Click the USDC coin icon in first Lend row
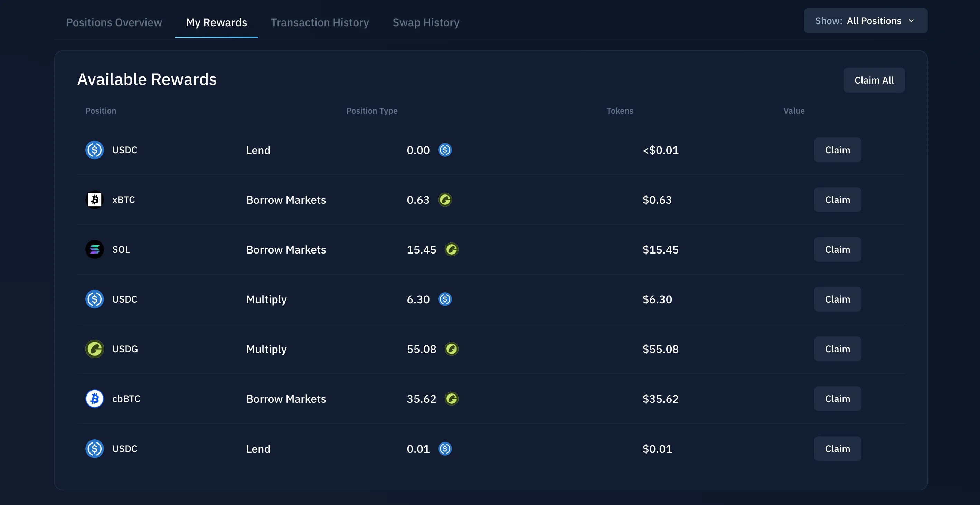The height and width of the screenshot is (505, 980). [94, 150]
